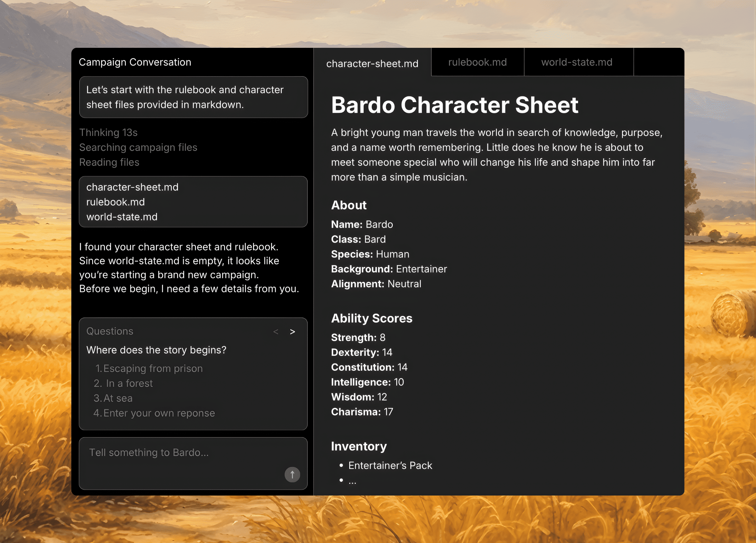The height and width of the screenshot is (543, 756).
Task: Click the user message about rulebook and character sheet
Action: click(194, 97)
